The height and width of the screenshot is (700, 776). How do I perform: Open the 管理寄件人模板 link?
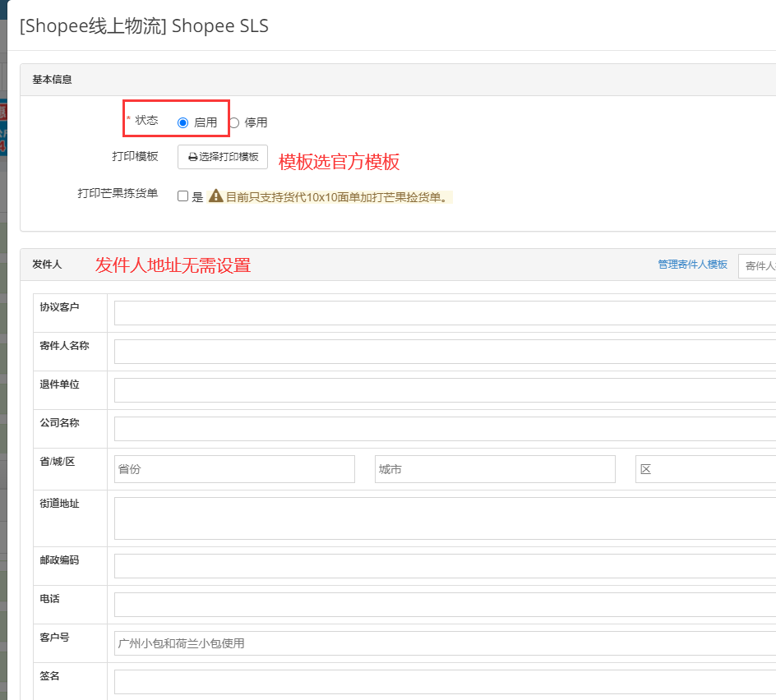[x=692, y=265]
